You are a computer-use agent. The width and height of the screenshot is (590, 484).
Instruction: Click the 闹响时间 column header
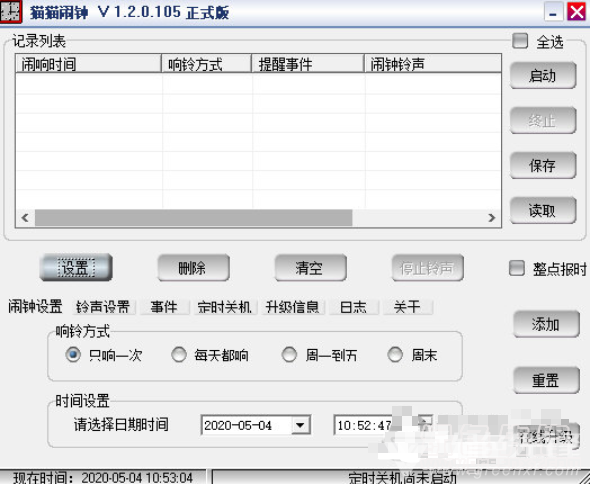(x=88, y=64)
